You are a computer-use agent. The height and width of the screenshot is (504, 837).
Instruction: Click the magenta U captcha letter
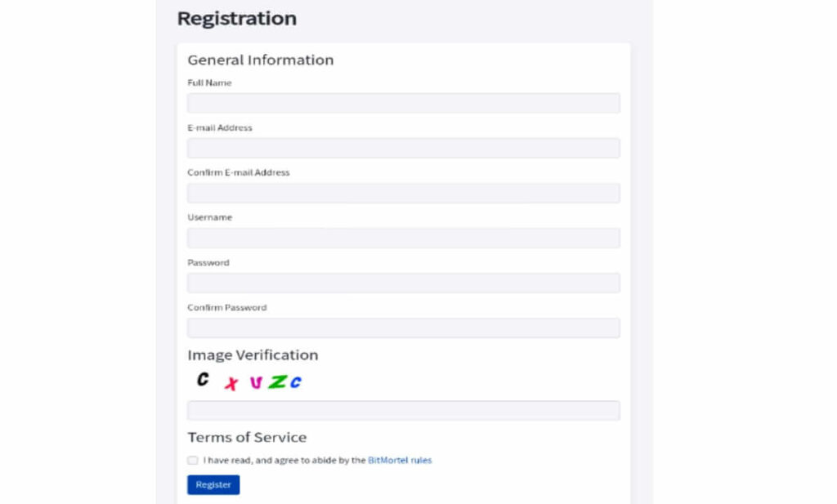(x=256, y=382)
